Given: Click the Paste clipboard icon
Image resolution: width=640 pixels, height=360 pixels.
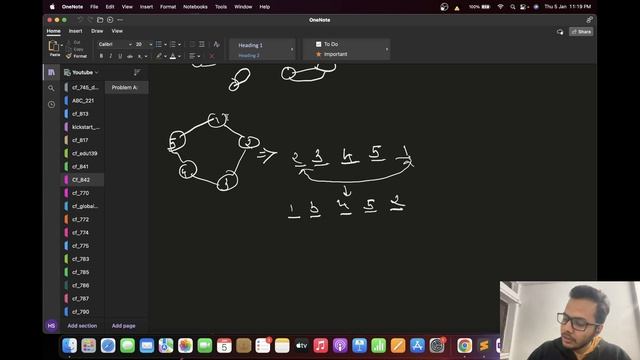Looking at the screenshot, I should (x=53, y=46).
